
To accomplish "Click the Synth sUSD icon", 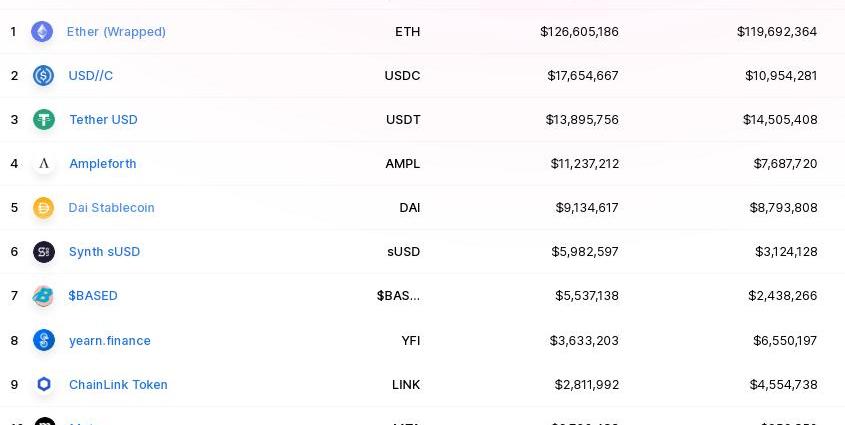I will click(x=43, y=252).
